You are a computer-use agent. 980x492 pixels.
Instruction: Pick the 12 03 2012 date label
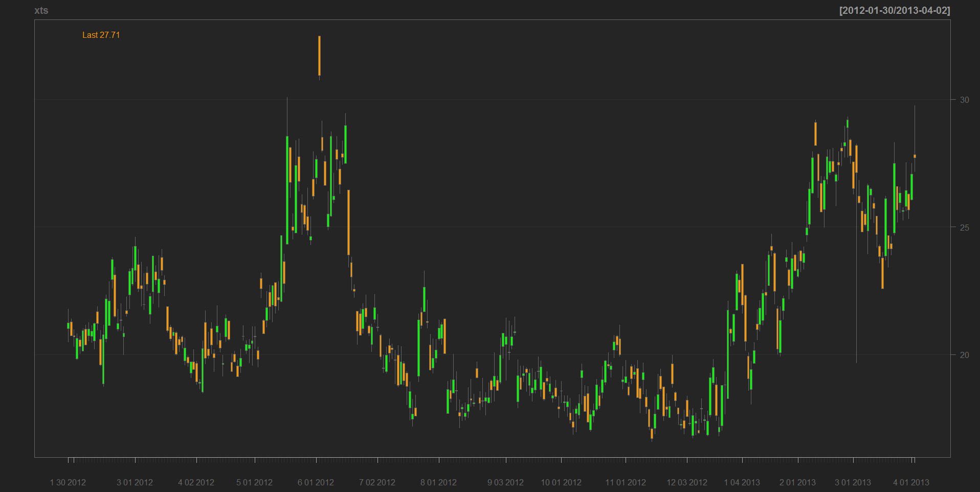coord(686,482)
